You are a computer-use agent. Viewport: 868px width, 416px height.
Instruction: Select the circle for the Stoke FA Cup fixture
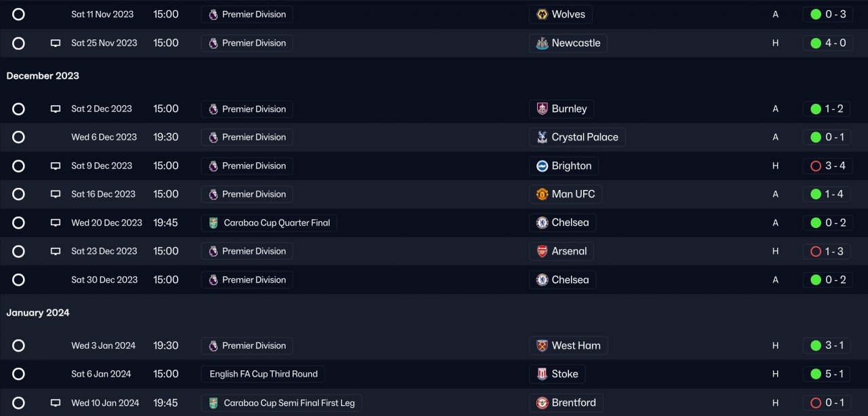click(x=18, y=374)
